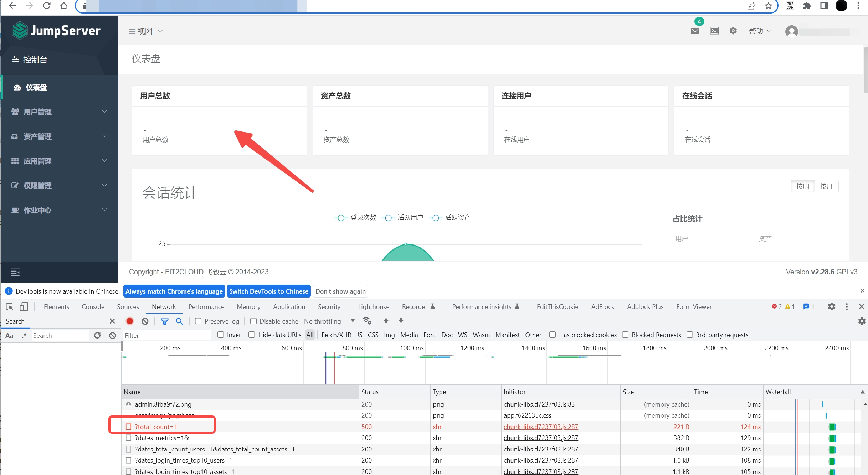Switch to the Application tab in DevTools
The height and width of the screenshot is (475, 868).
click(x=289, y=306)
